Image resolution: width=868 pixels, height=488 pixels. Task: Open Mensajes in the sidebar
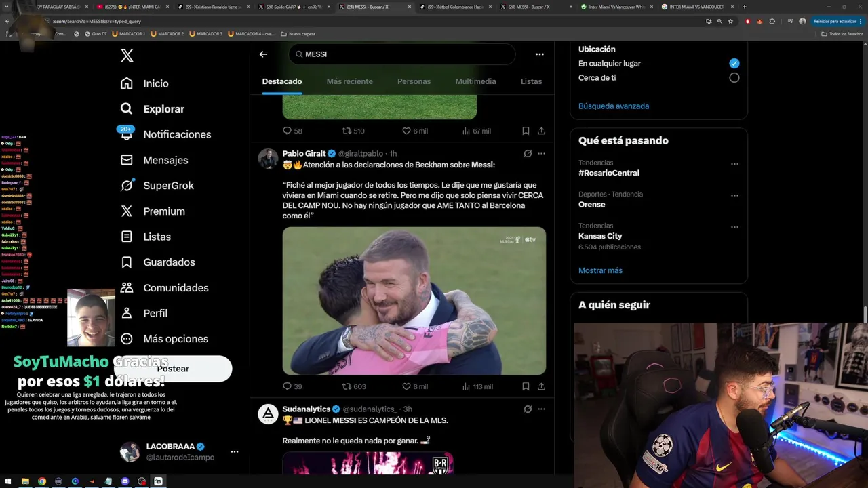154,160
